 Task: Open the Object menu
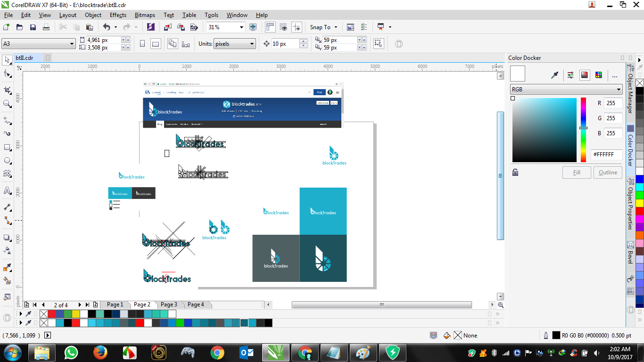click(93, 15)
